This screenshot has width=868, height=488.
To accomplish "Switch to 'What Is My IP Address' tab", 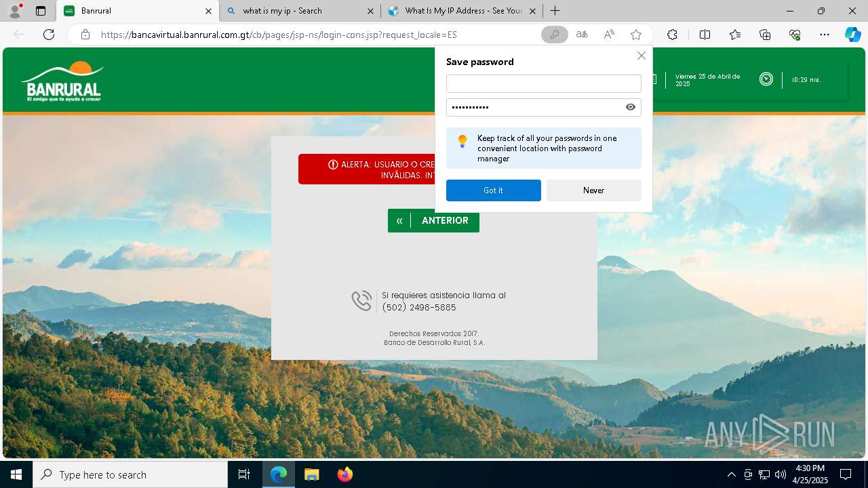I will coord(463,11).
